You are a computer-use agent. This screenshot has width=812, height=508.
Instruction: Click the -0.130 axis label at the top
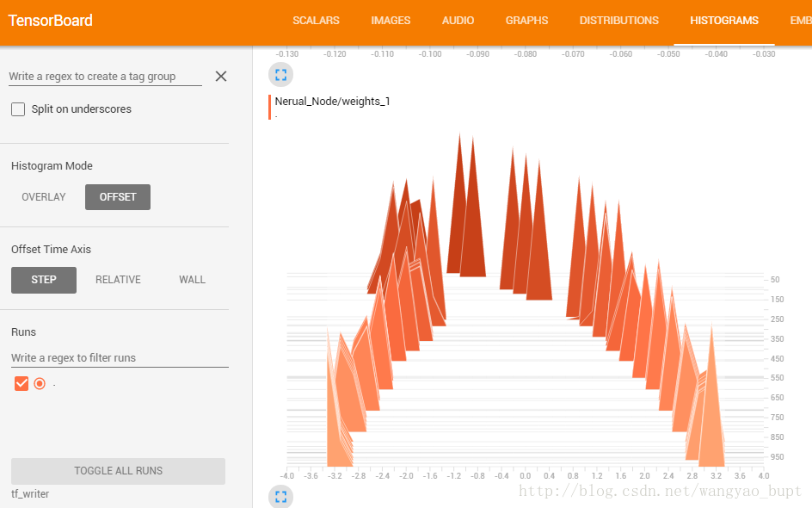click(x=287, y=54)
